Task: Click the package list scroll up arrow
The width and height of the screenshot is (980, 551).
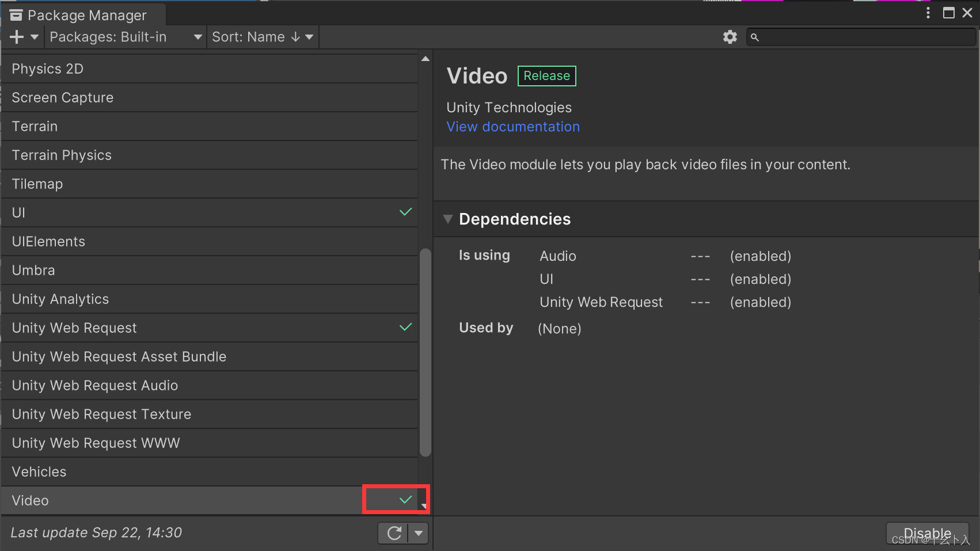Action: click(x=426, y=59)
